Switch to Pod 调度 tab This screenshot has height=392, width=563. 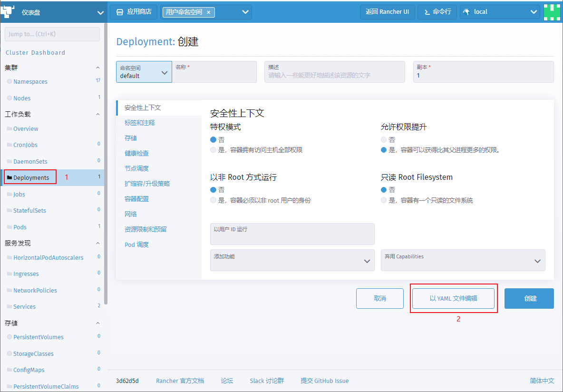(x=137, y=245)
